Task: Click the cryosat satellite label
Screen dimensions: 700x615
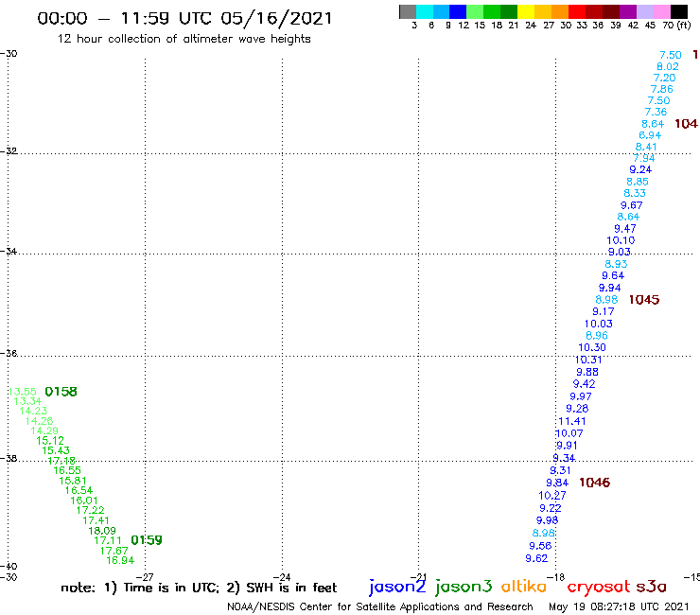Action: click(x=598, y=588)
